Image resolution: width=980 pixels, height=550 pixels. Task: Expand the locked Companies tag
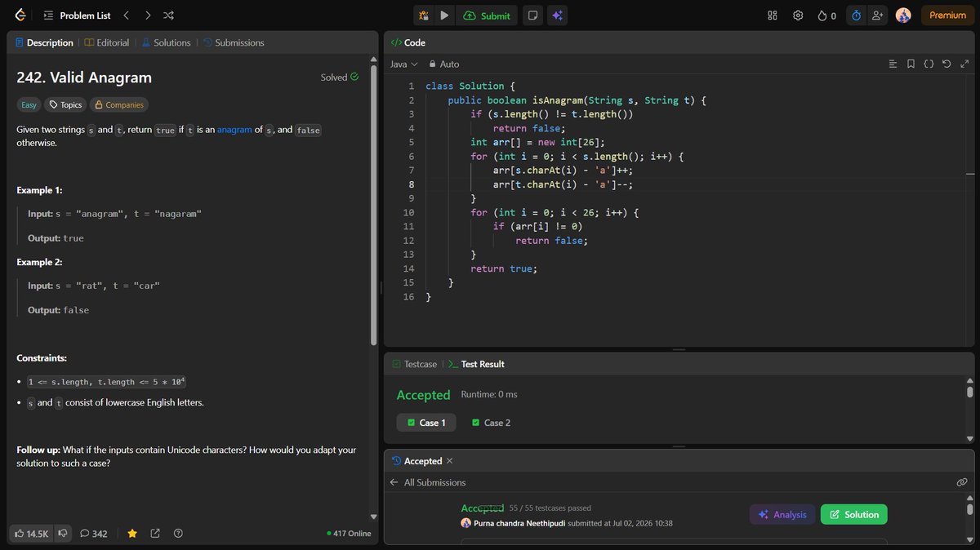click(x=119, y=104)
